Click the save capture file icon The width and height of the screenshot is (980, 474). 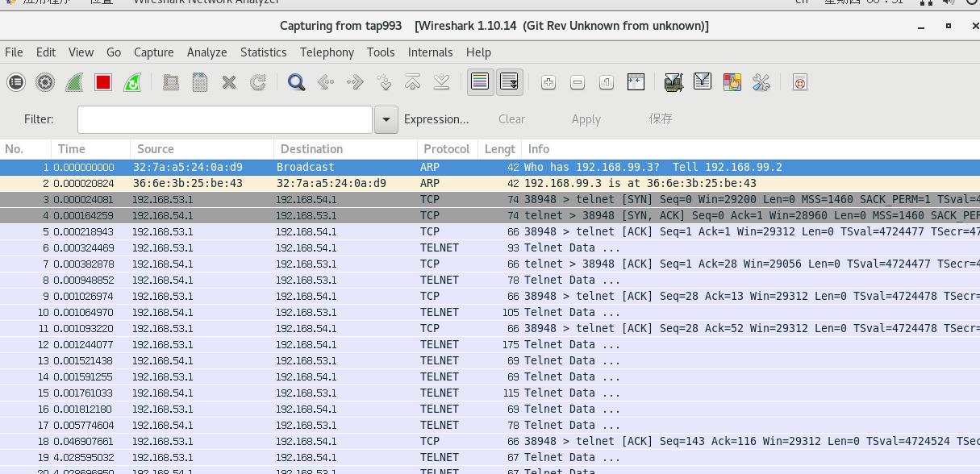(199, 82)
